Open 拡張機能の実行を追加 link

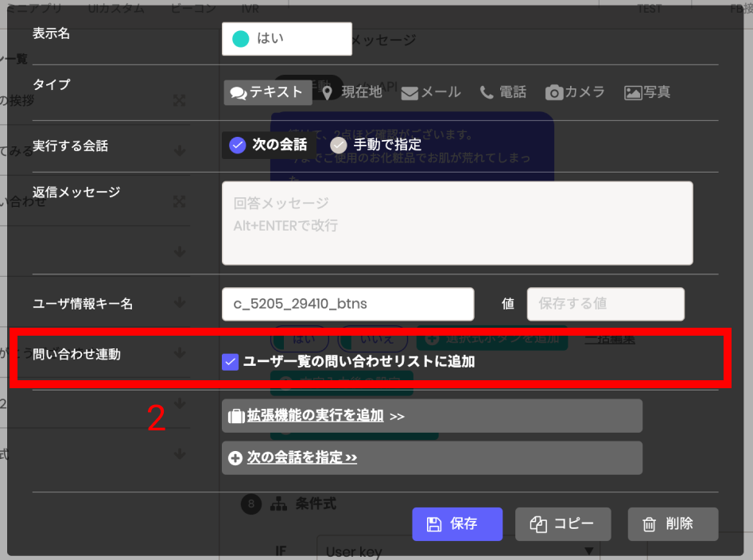pos(315,415)
